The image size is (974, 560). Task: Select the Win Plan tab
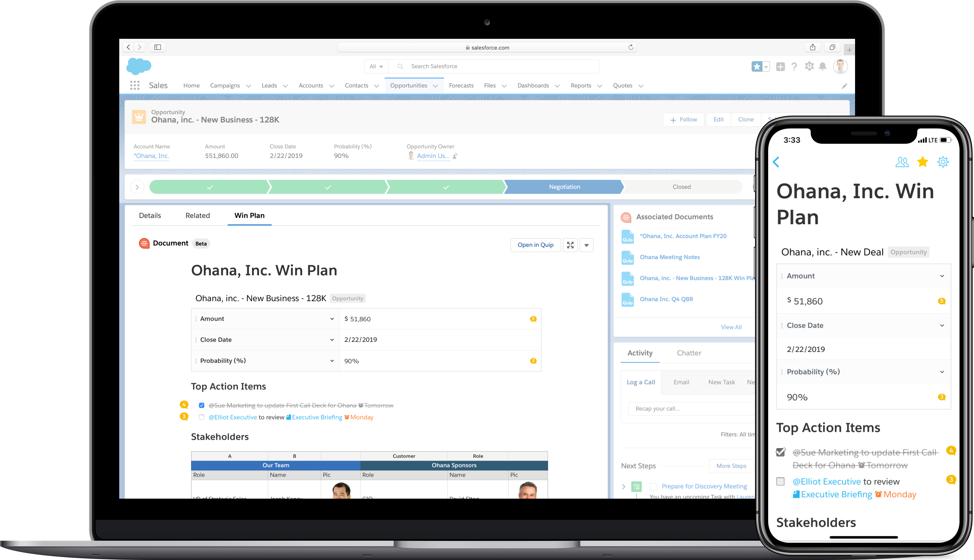[250, 215]
